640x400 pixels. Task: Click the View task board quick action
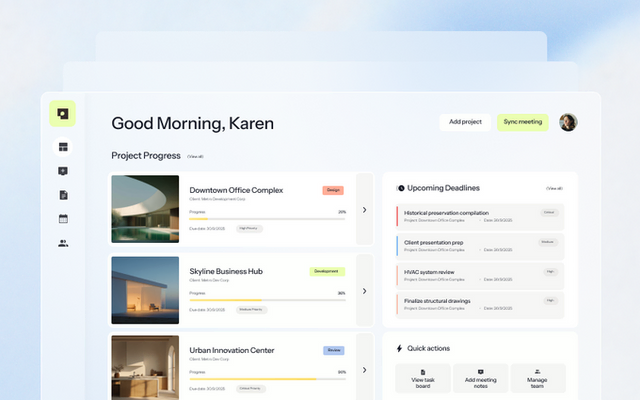click(423, 378)
